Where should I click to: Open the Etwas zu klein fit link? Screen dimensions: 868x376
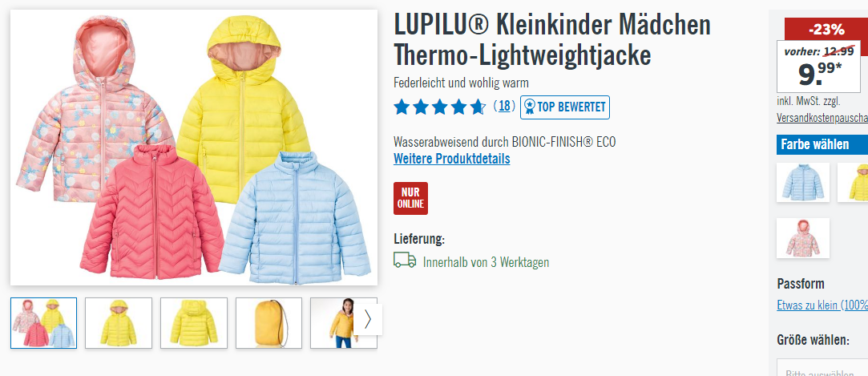[x=822, y=305]
